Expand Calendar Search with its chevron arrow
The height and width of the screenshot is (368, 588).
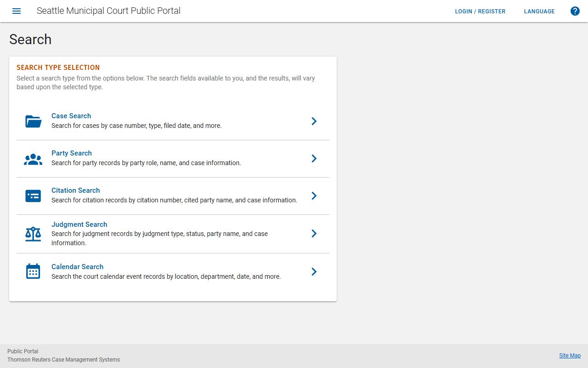[314, 271]
